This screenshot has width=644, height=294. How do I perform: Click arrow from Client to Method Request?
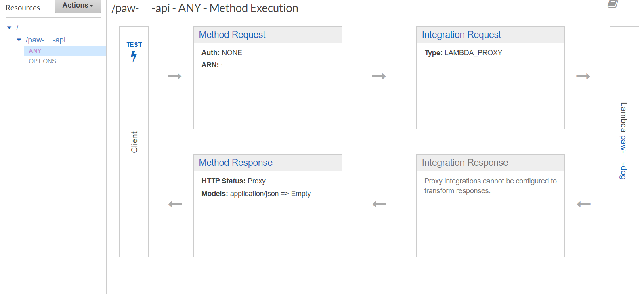tap(174, 76)
